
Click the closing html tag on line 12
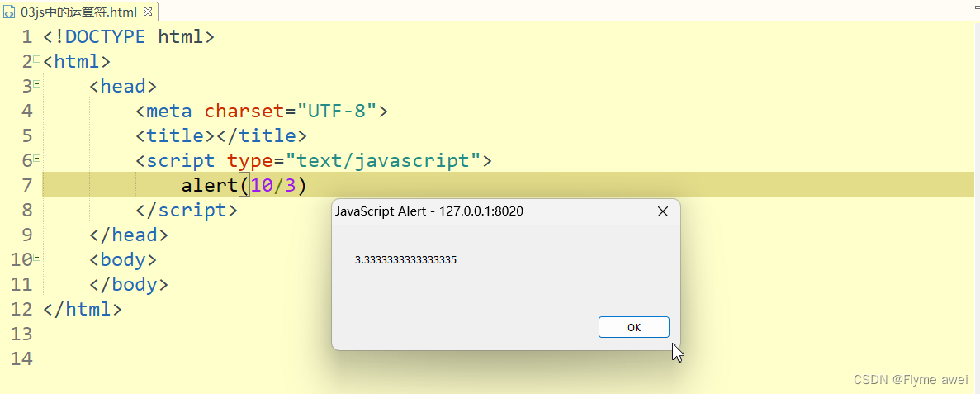tap(83, 309)
